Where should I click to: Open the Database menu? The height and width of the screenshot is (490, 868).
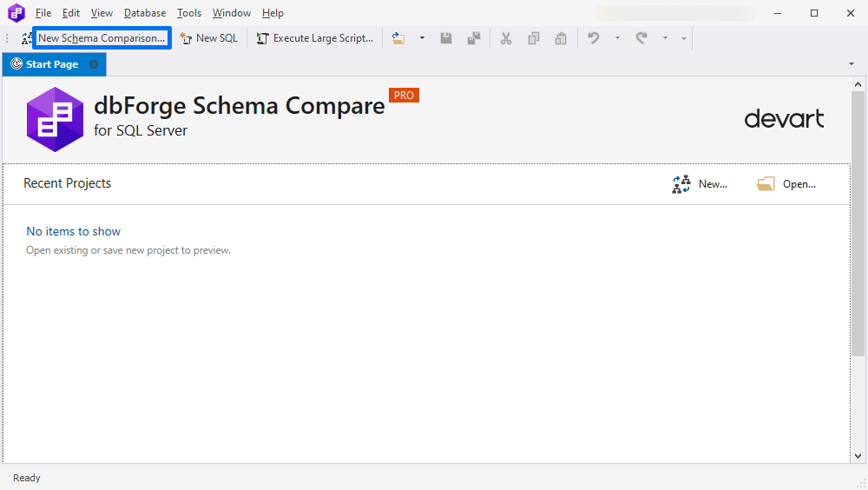click(145, 13)
